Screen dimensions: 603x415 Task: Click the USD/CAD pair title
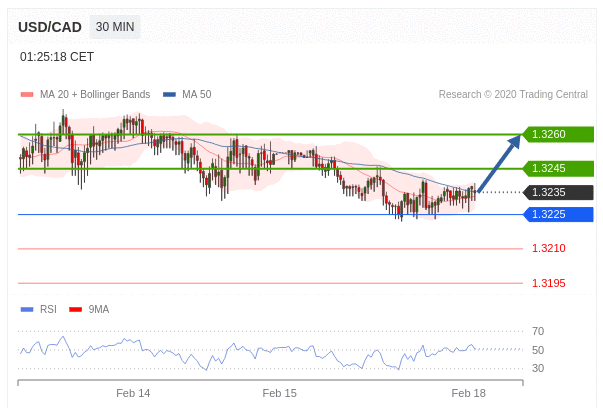pos(50,27)
